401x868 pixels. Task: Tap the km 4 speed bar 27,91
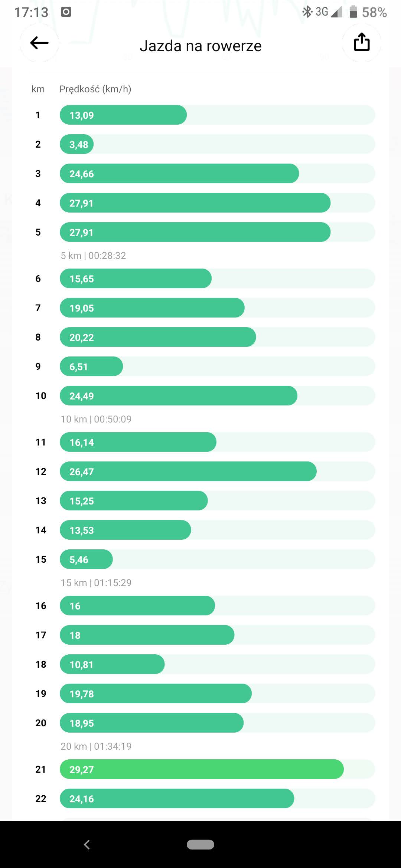coord(195,203)
